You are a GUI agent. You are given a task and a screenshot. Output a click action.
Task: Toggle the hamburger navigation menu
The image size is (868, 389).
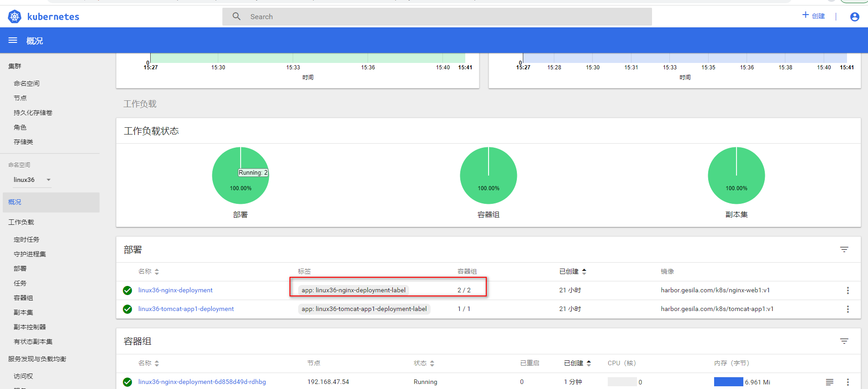[13, 41]
